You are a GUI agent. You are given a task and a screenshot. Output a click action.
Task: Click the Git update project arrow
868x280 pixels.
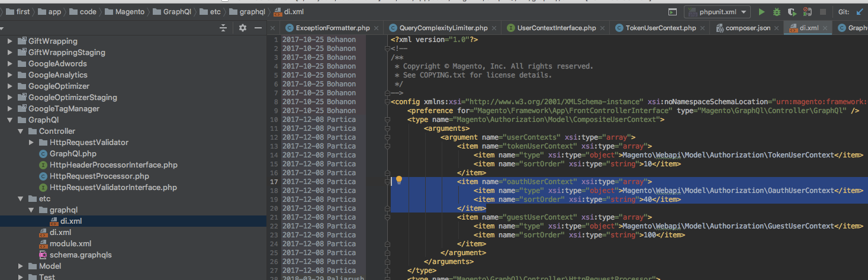tap(860, 12)
